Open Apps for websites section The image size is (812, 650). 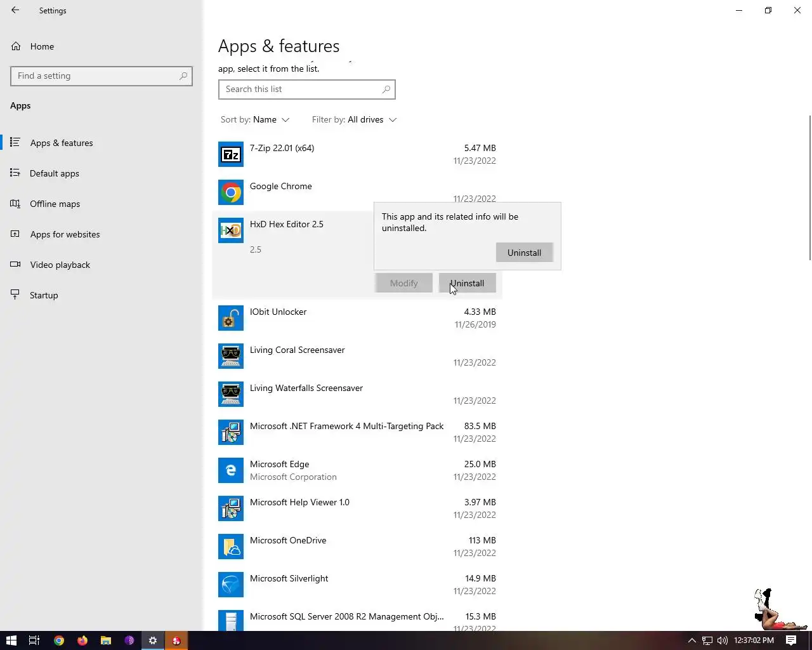click(65, 234)
